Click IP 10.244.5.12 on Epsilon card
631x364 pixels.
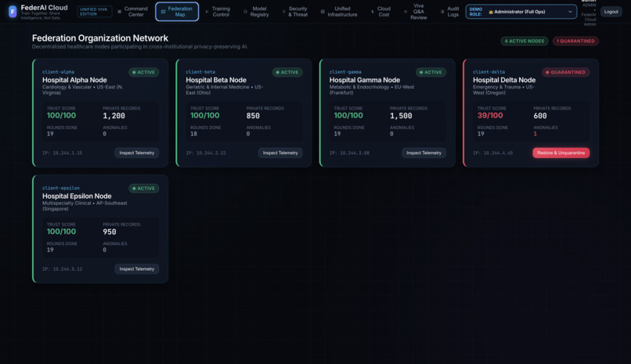tap(63, 269)
